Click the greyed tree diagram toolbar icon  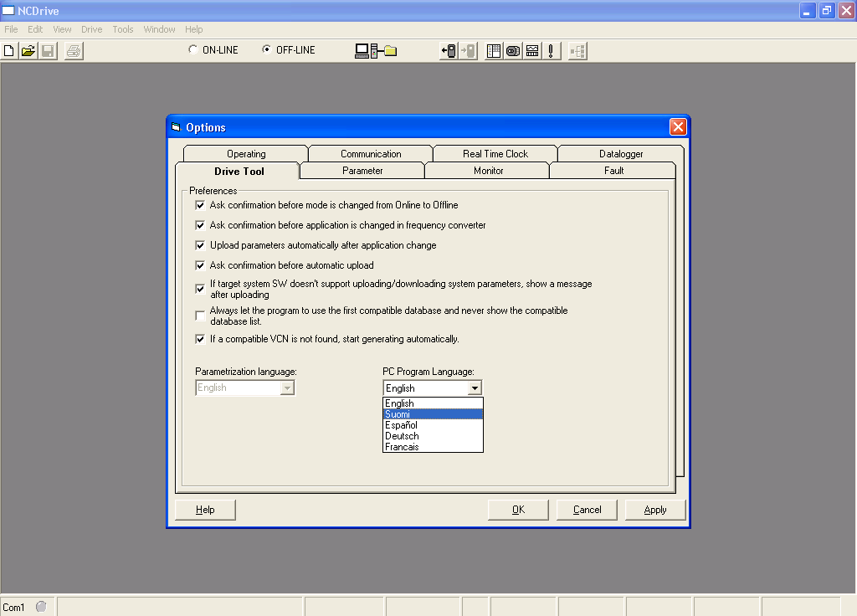[x=577, y=51]
